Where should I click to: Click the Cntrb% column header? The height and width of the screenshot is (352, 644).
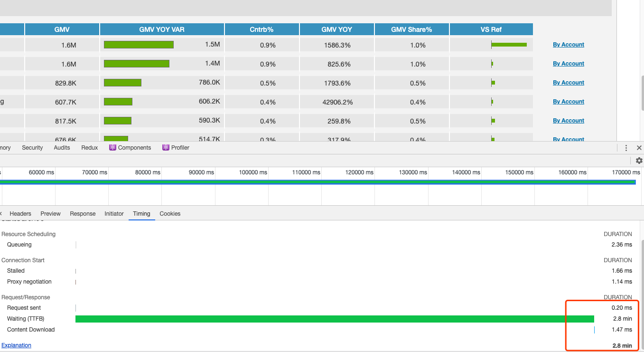point(262,29)
